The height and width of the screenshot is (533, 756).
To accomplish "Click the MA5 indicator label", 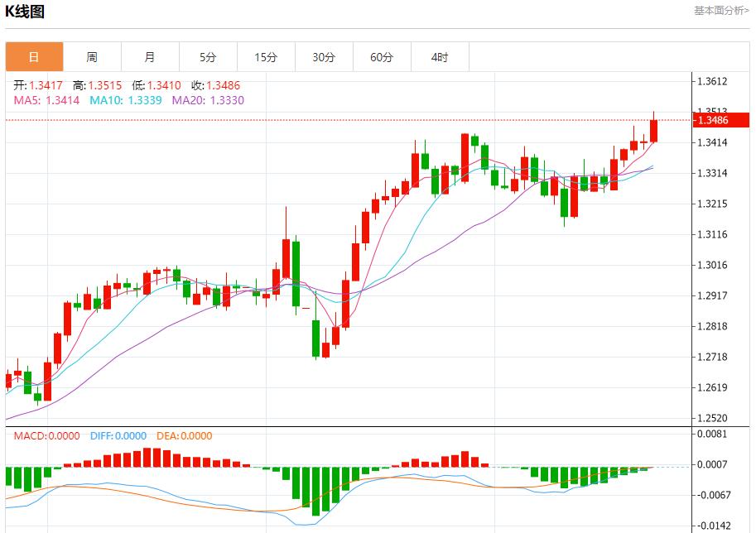I will 46,100.
